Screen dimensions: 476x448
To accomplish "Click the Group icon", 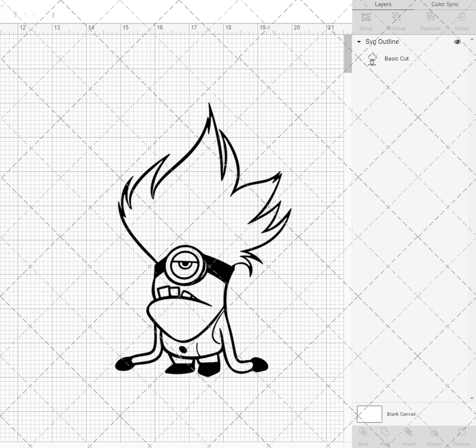I will tap(365, 20).
